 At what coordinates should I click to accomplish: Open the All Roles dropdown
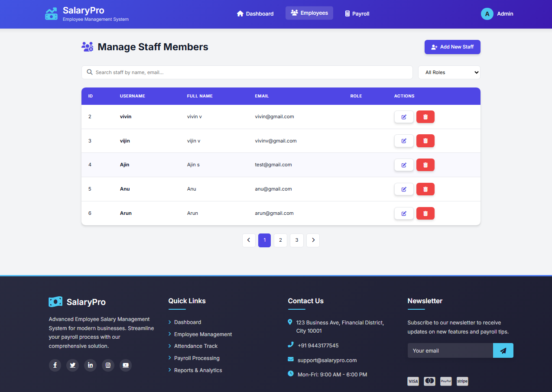click(x=449, y=72)
